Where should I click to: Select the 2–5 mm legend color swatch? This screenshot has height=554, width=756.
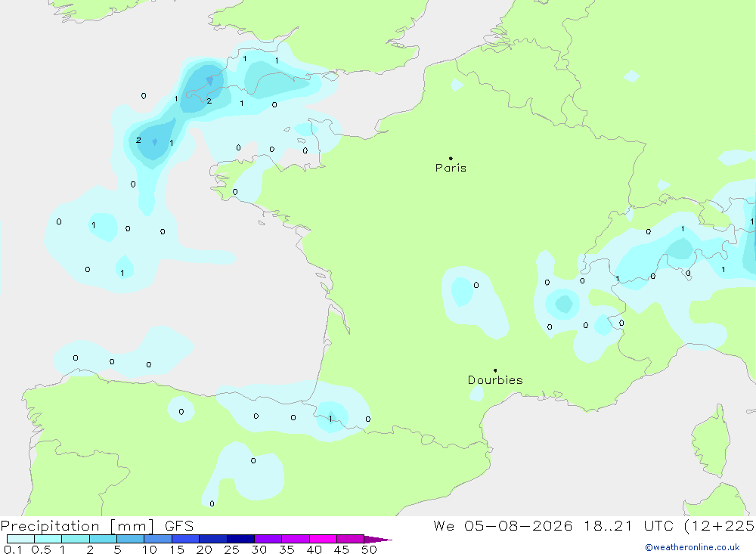pyautogui.click(x=103, y=539)
